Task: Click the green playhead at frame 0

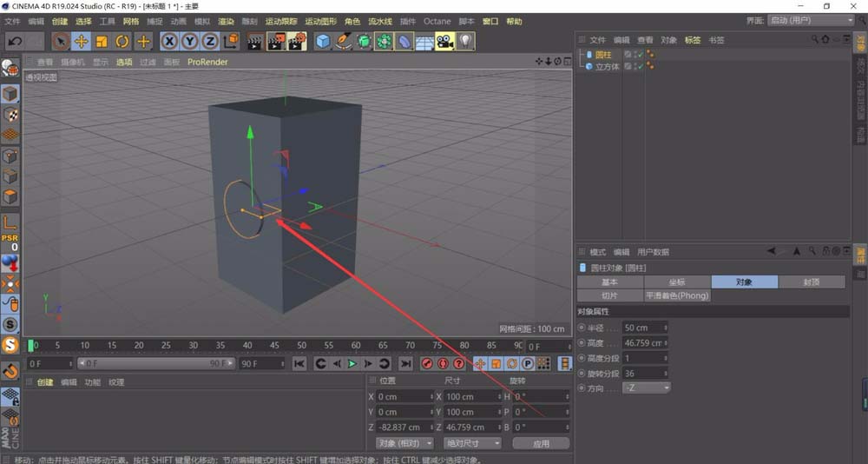Action: [x=31, y=345]
